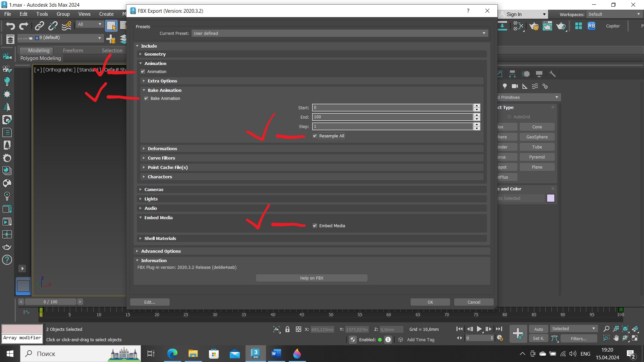The height and width of the screenshot is (362, 644).
Task: Go to the start frame
Action: [460, 329]
